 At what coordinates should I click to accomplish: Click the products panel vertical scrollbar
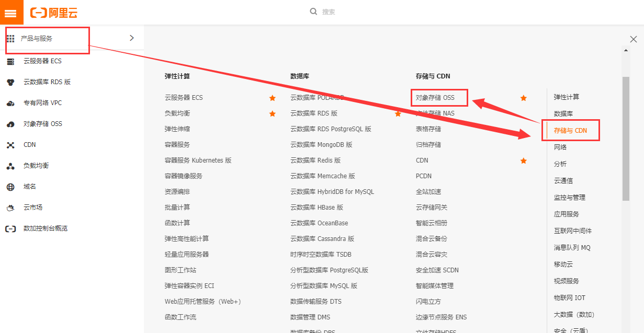click(x=626, y=139)
